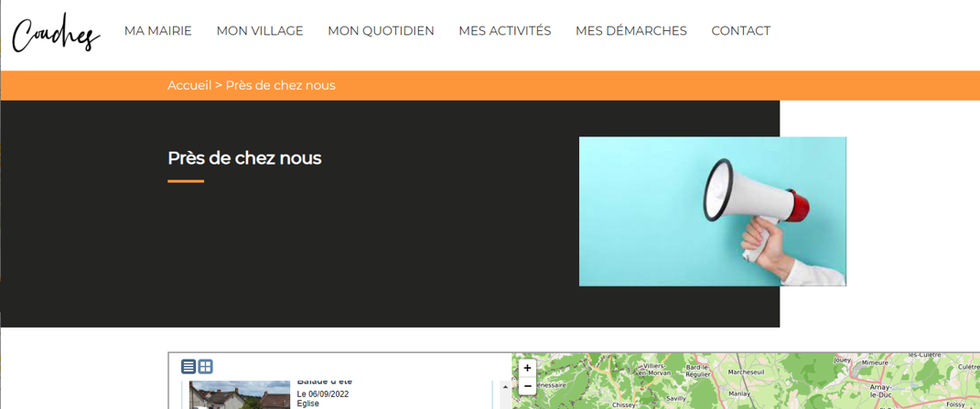Click the megaphone banner image

pyautogui.click(x=713, y=211)
